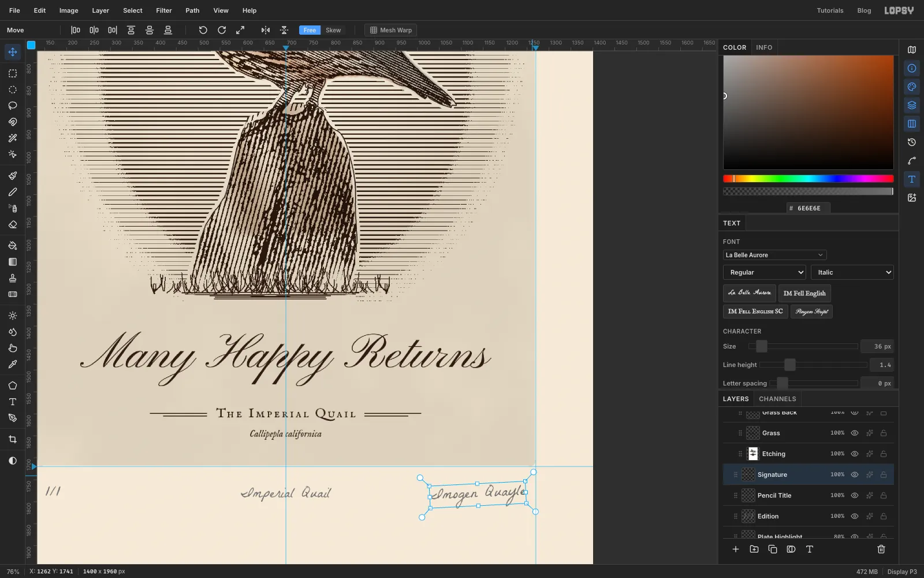Delete layer with trash icon
The image size is (924, 578).
881,549
